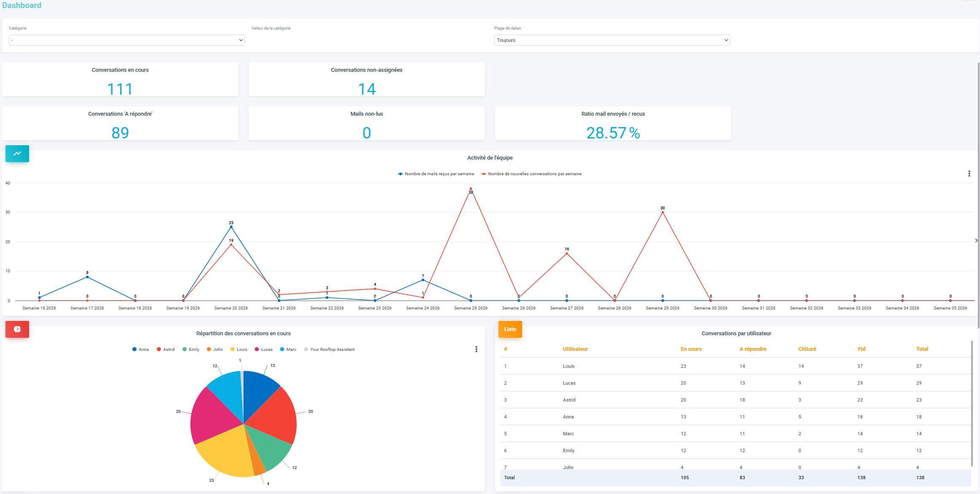Viewport: 980px width, 494px height.
Task: Click the 'Conversations non-assignées' card showing 14
Action: (x=366, y=79)
